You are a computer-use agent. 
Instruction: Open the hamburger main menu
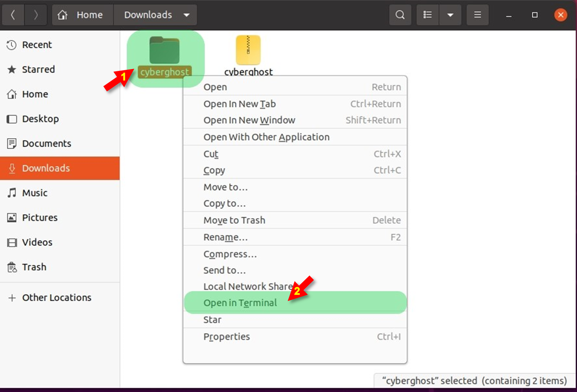pyautogui.click(x=477, y=15)
